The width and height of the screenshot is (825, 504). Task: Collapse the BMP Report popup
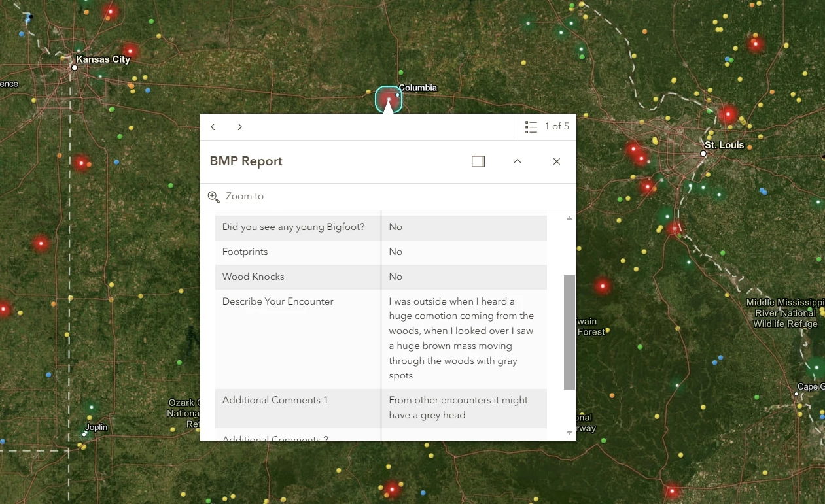[518, 161]
